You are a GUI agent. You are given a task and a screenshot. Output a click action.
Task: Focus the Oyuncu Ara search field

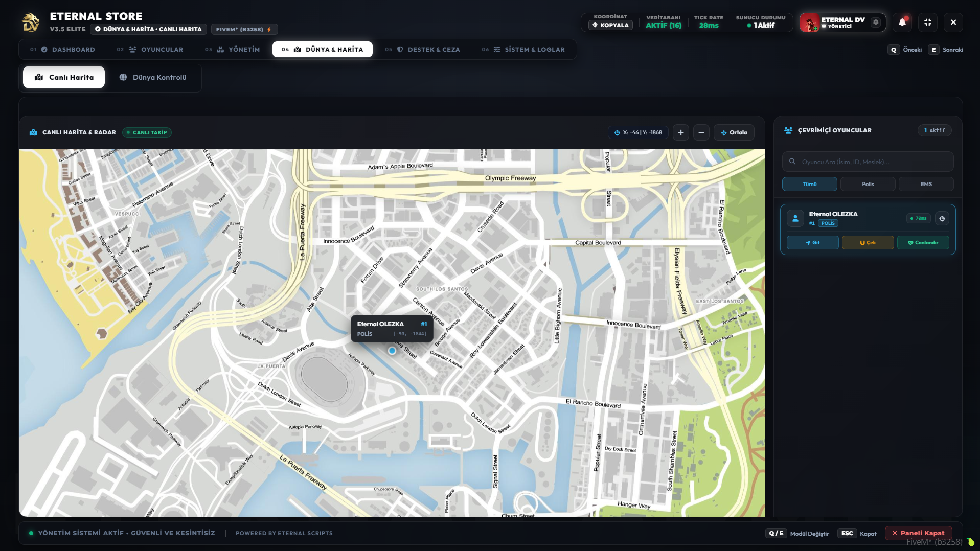coord(868,162)
